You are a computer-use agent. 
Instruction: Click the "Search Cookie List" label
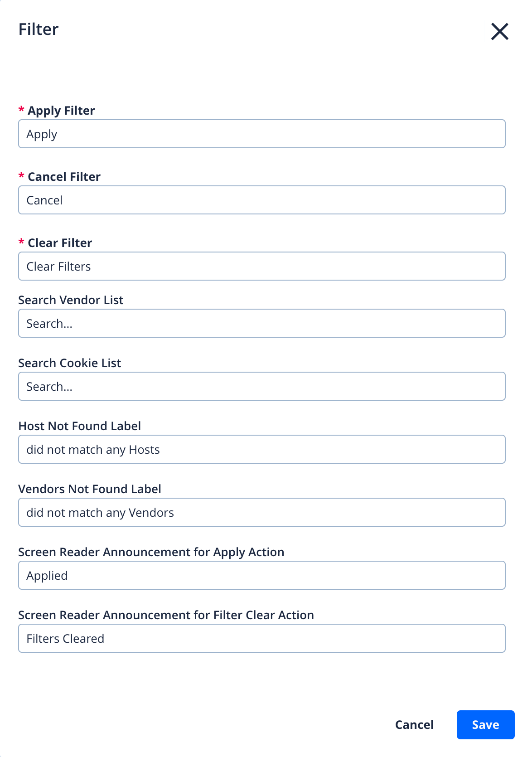tap(70, 363)
